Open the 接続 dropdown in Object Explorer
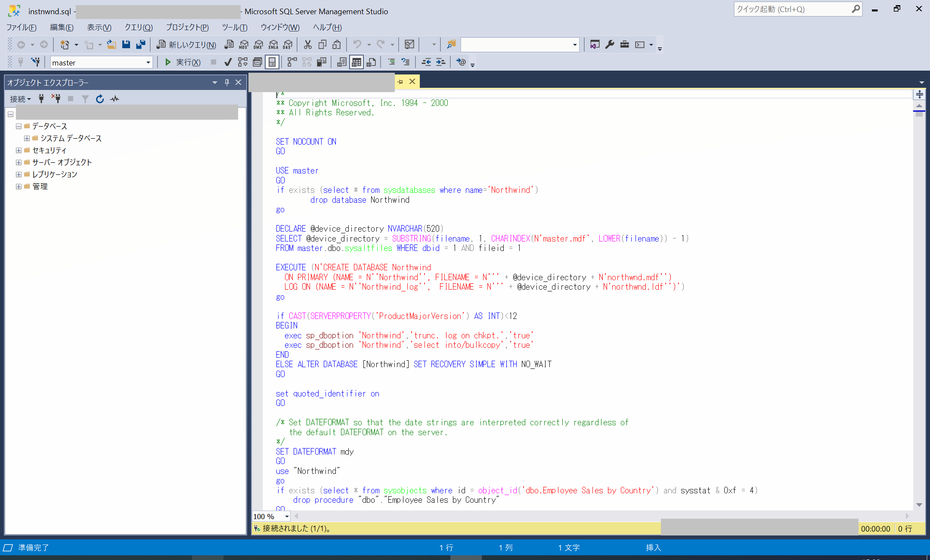Screen dimensions: 930x560 coord(20,99)
